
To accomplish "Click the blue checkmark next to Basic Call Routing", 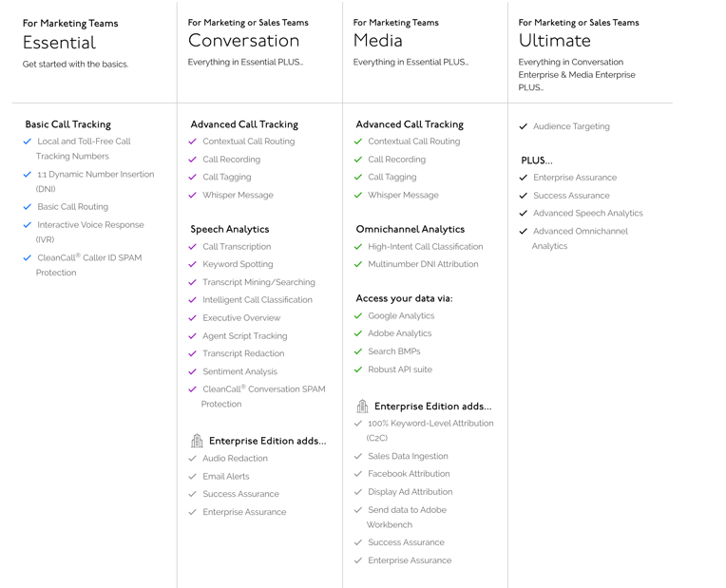I will pyautogui.click(x=28, y=206).
